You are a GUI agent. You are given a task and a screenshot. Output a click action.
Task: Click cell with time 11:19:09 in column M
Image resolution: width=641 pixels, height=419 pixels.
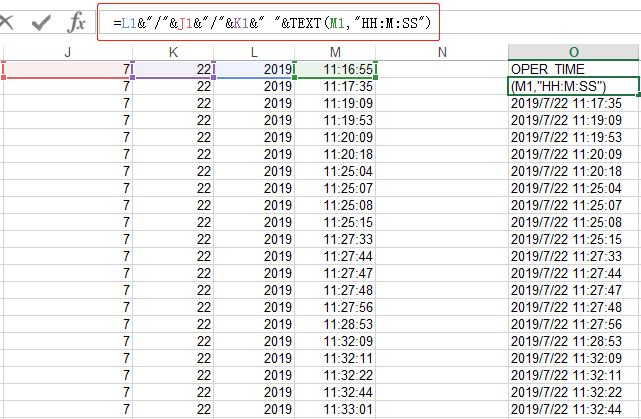(x=335, y=103)
